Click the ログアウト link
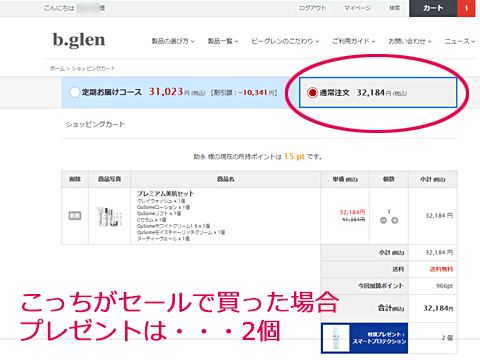480x360 pixels. click(312, 8)
